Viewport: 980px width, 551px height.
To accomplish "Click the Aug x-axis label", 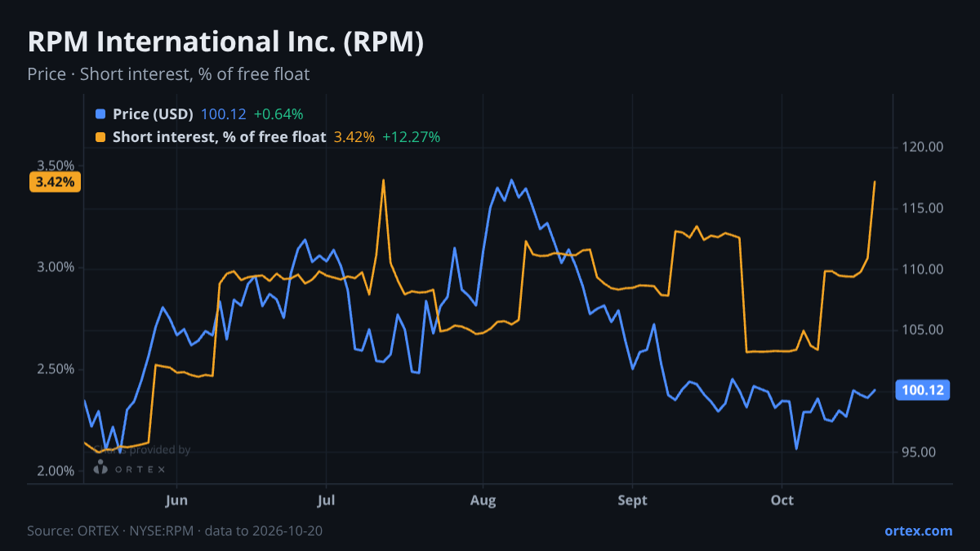I will (483, 499).
